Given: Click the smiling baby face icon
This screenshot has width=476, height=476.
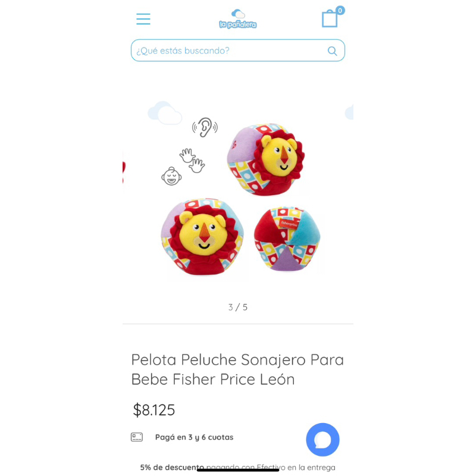Looking at the screenshot, I should [x=171, y=176].
